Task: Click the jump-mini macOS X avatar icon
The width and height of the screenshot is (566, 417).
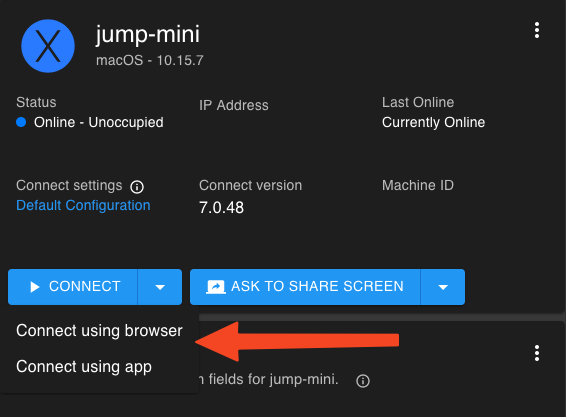Action: pyautogui.click(x=48, y=46)
